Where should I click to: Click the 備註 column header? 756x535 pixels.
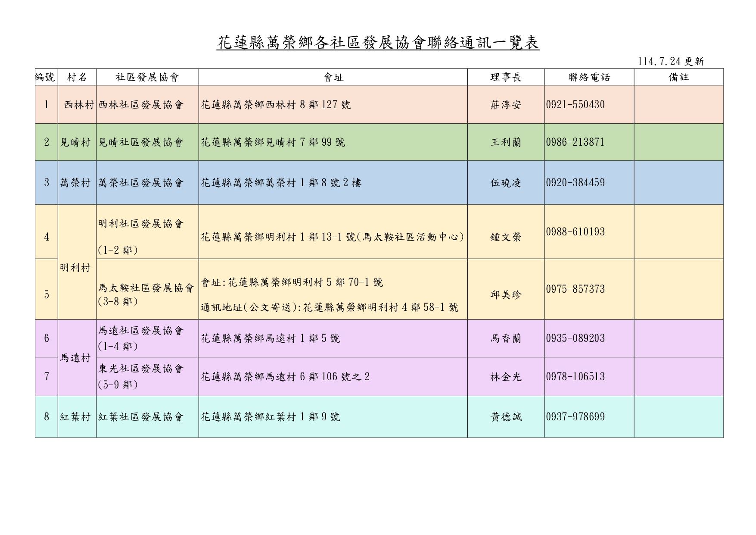click(678, 77)
